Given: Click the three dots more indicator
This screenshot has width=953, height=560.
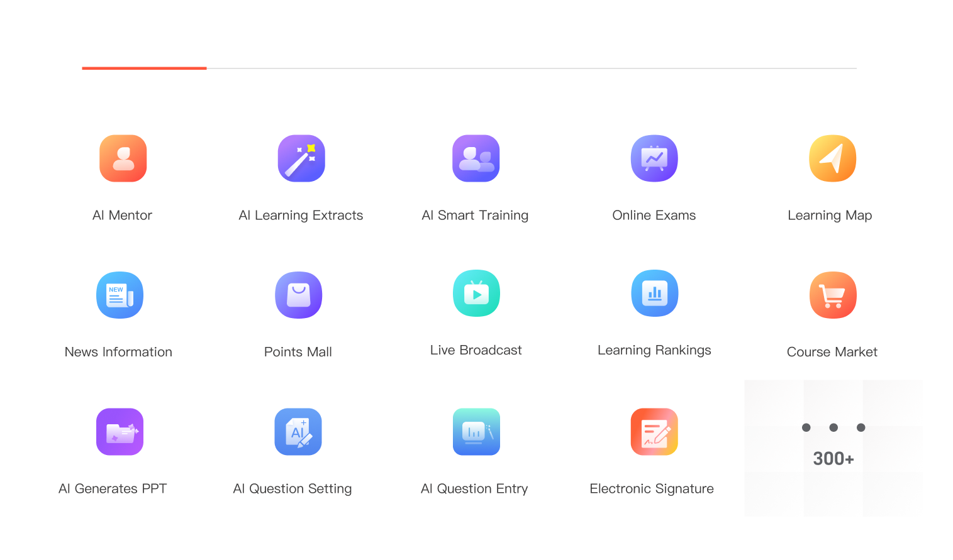Looking at the screenshot, I should 833,427.
